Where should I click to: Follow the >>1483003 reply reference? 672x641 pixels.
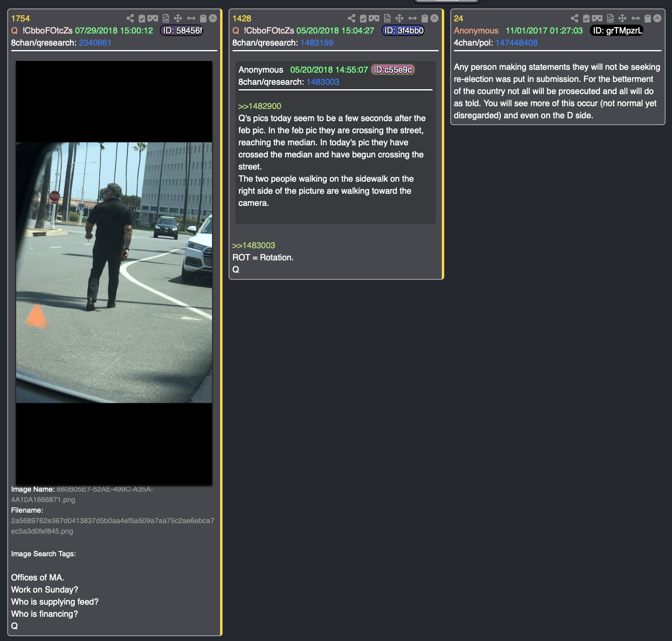click(x=254, y=245)
